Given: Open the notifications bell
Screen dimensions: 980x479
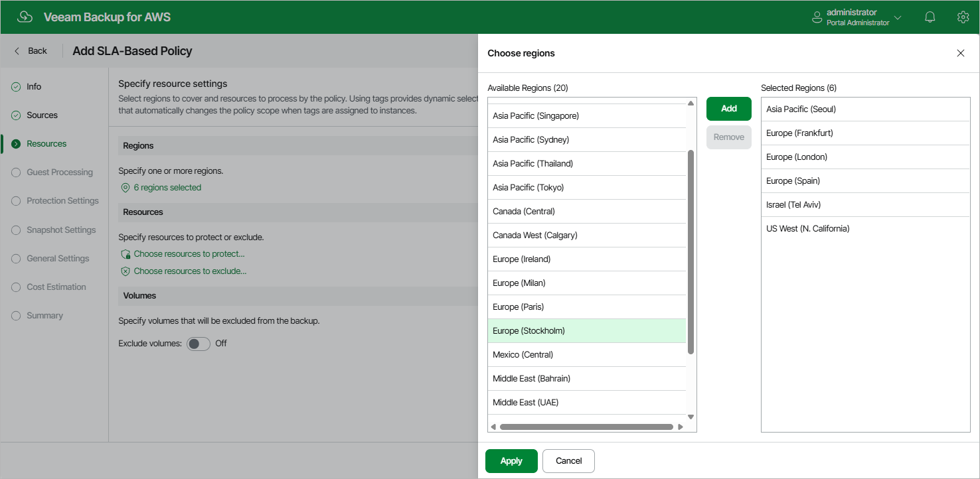Looking at the screenshot, I should [x=930, y=17].
